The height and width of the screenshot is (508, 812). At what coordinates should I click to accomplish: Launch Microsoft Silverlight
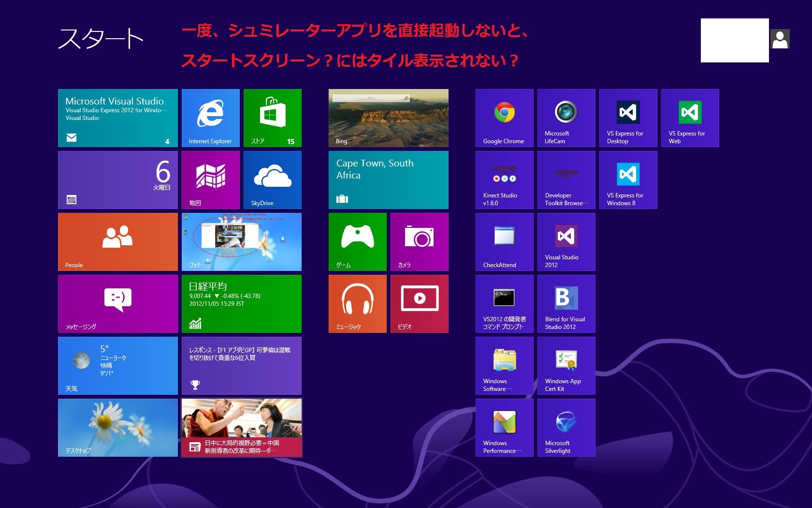point(566,428)
